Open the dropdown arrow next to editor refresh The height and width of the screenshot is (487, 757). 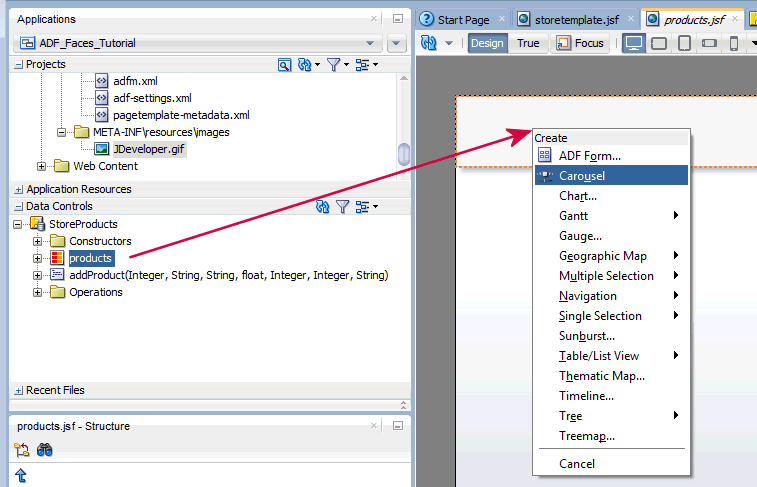coord(449,43)
